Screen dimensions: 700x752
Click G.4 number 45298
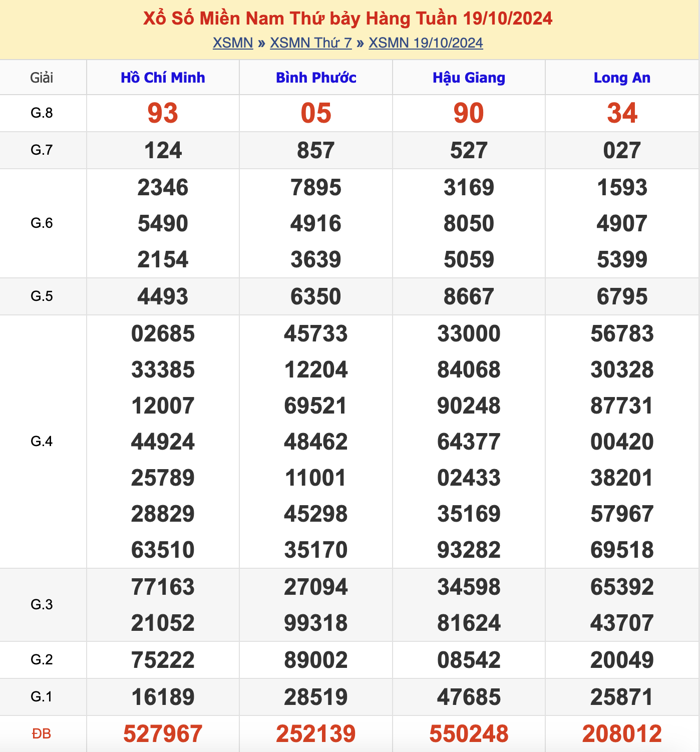pos(316,514)
